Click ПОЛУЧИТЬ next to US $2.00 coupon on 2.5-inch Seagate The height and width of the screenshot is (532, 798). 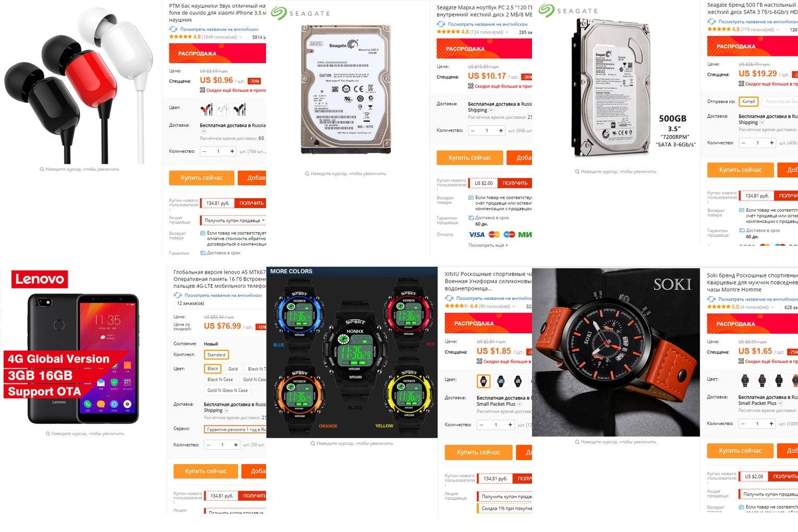515,183
